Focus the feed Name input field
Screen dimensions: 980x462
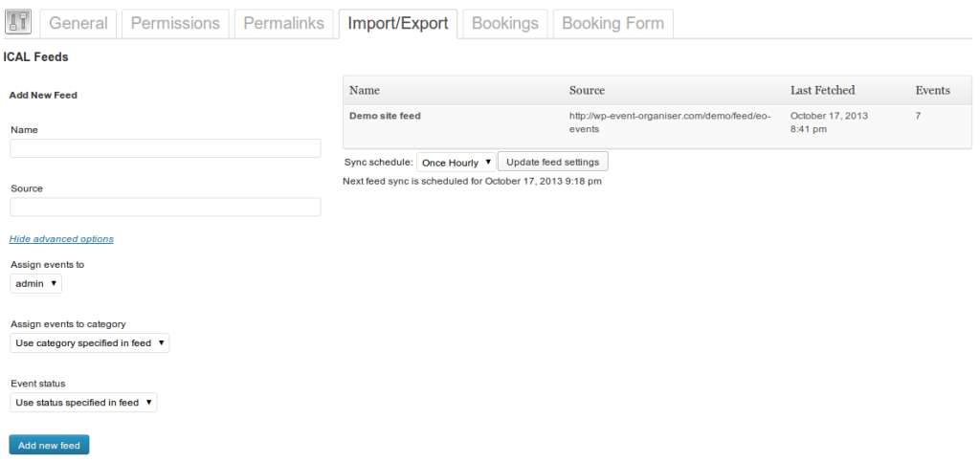pyautogui.click(x=166, y=148)
